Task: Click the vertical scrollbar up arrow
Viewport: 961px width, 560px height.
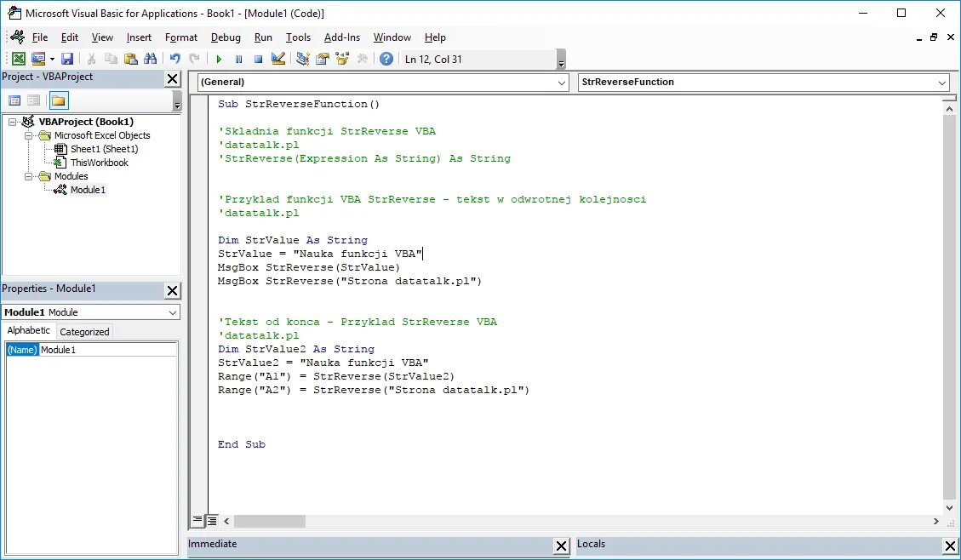Action: (949, 109)
